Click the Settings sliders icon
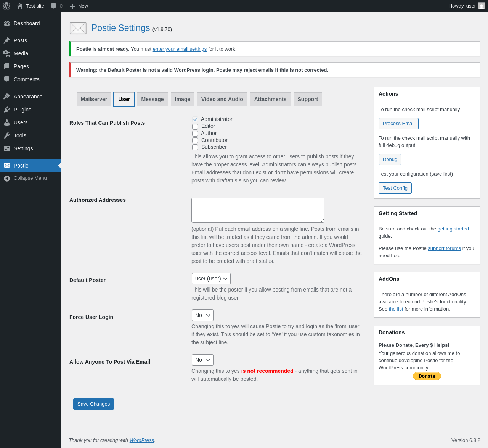The image size is (488, 448). click(7, 148)
